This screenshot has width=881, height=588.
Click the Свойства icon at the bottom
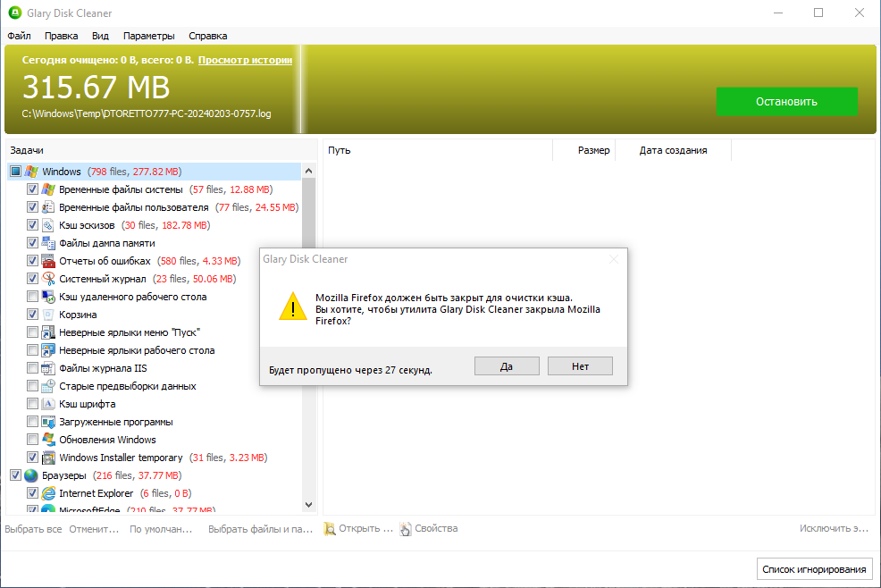tap(405, 528)
